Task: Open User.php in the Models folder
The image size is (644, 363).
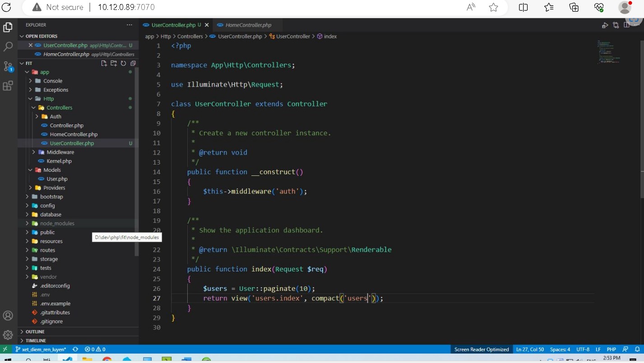Action: (x=57, y=179)
